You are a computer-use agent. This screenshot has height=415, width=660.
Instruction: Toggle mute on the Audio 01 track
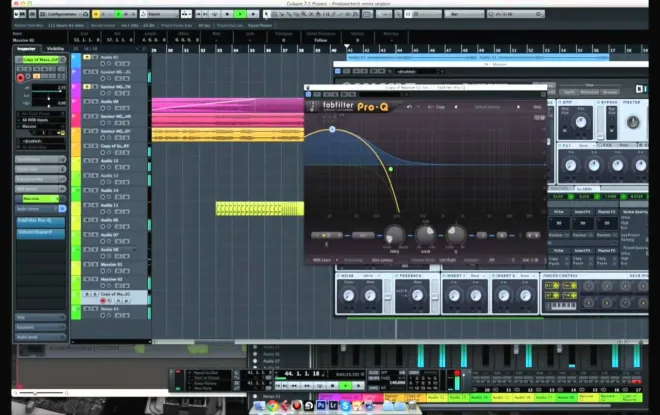click(x=85, y=58)
